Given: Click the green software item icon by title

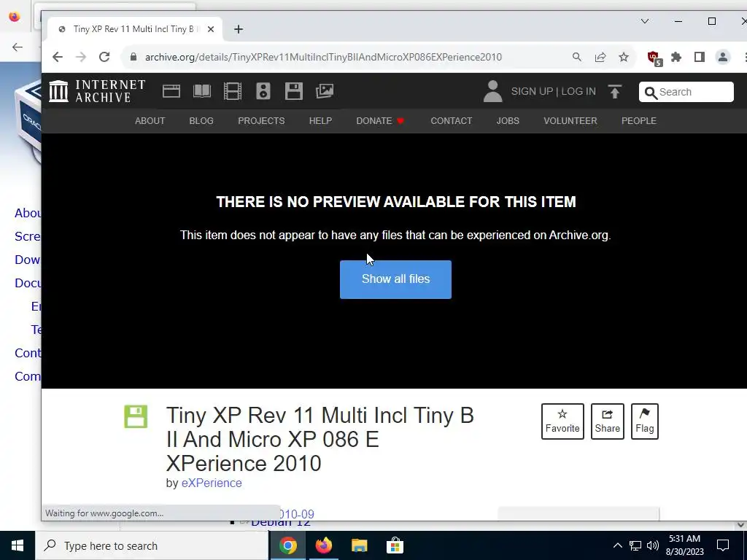Looking at the screenshot, I should coord(136,416).
